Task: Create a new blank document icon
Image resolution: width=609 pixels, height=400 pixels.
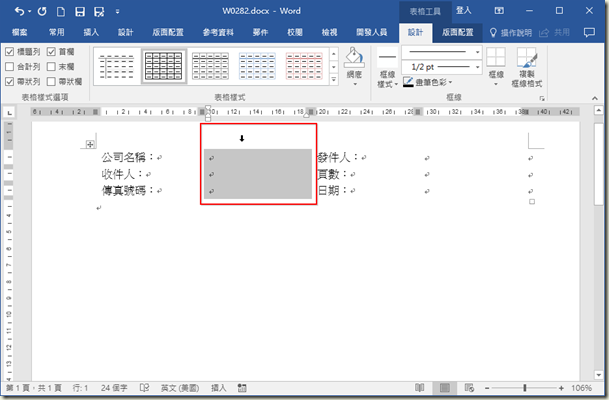Action: 61,12
